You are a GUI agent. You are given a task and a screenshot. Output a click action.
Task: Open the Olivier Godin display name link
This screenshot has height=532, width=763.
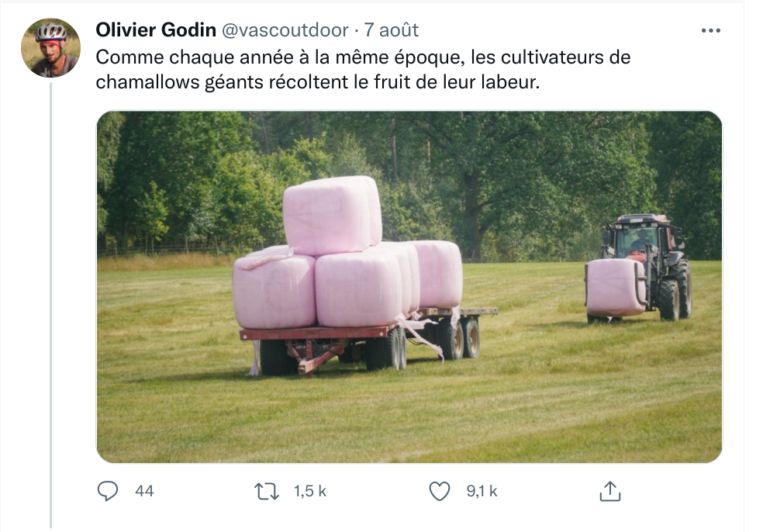pos(156,30)
